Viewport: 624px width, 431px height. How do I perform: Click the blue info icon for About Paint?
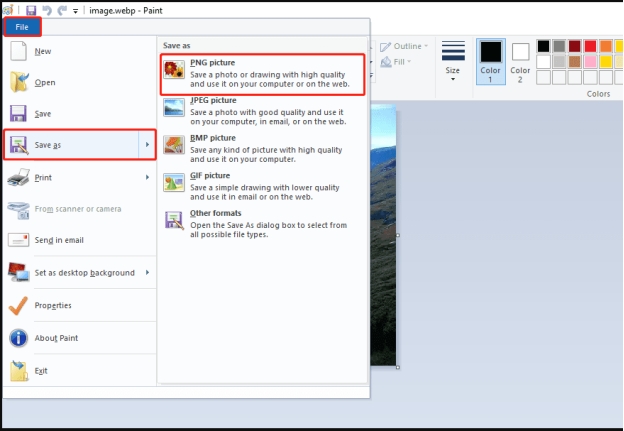click(18, 338)
